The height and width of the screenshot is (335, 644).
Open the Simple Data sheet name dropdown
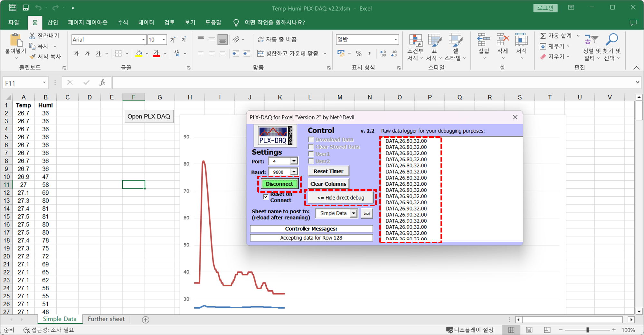coord(354,213)
